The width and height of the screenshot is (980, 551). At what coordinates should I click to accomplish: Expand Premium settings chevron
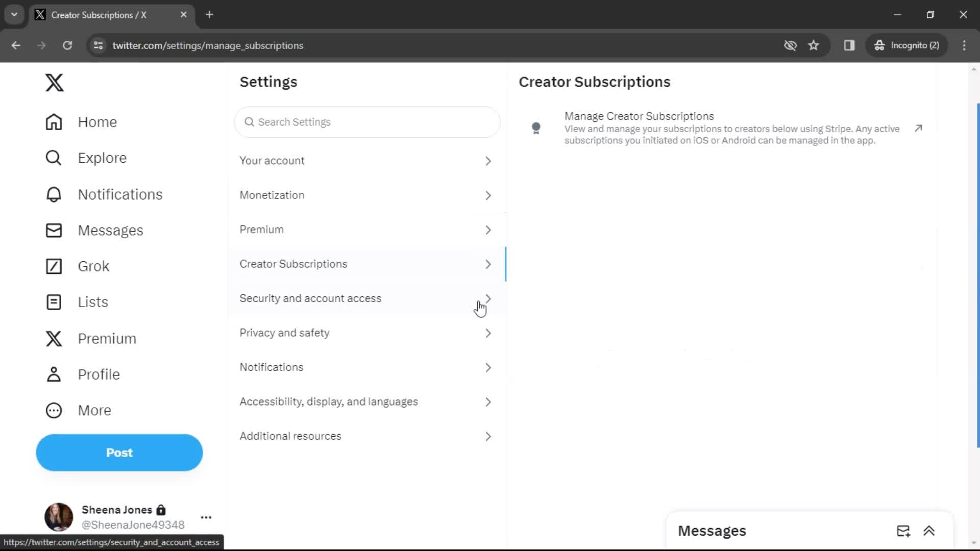pyautogui.click(x=488, y=230)
